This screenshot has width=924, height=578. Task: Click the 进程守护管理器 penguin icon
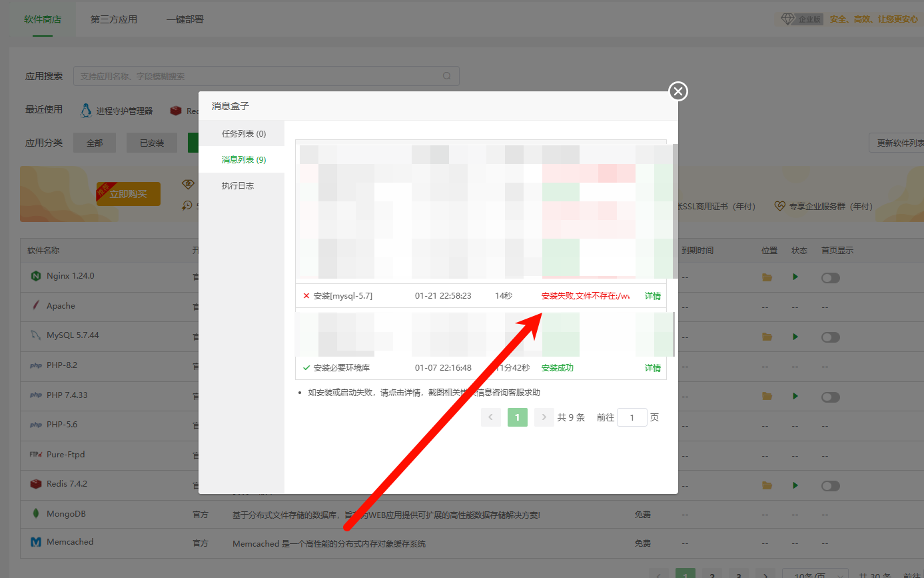click(86, 111)
